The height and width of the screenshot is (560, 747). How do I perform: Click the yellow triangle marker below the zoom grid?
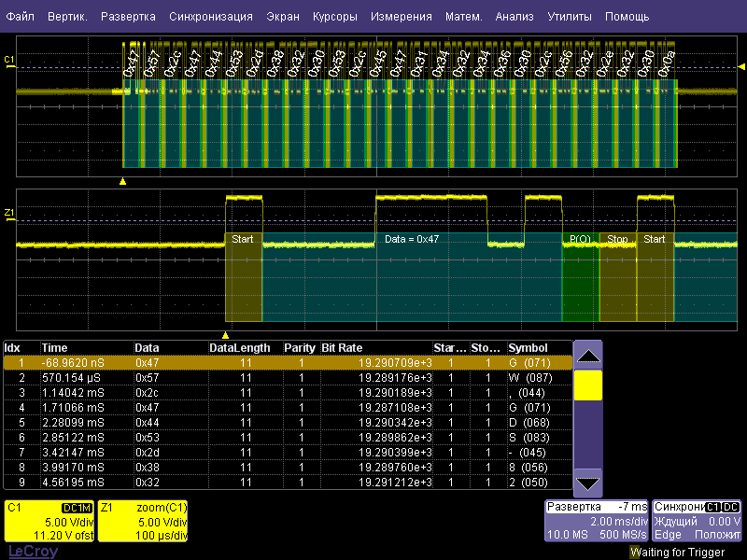[x=225, y=334]
